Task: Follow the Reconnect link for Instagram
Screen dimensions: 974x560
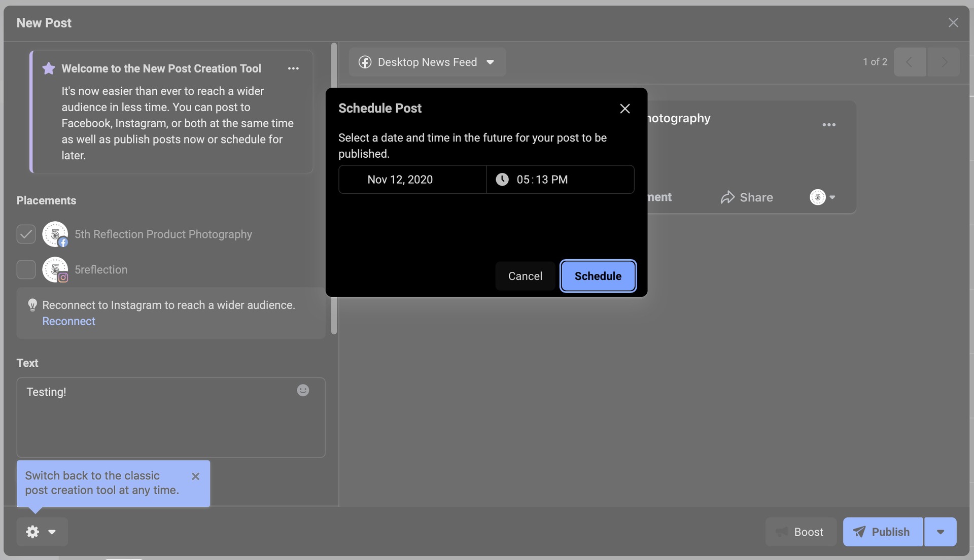Action: coord(68,321)
